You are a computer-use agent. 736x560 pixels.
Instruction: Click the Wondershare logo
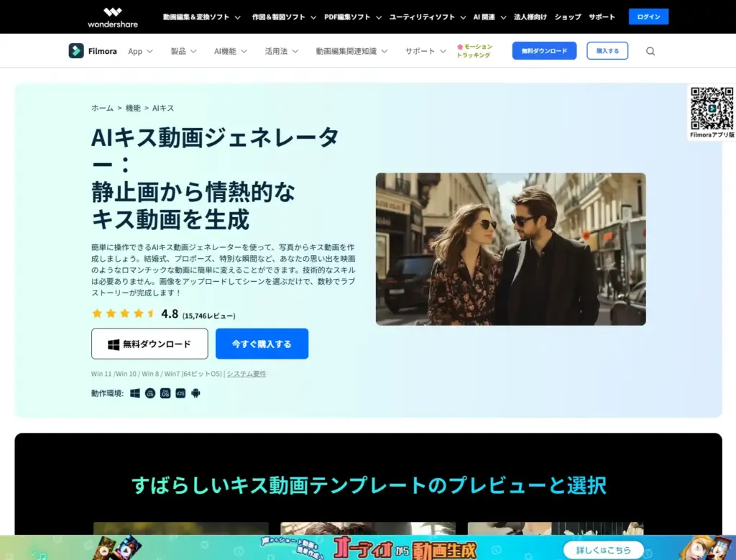[112, 17]
